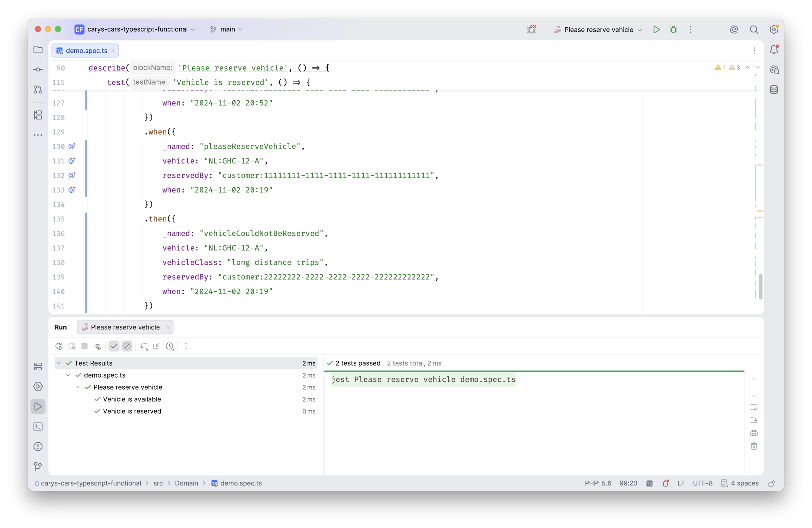The image size is (812, 528).
Task: Close the 'Please reserve vehicle' Run tab
Action: [168, 327]
